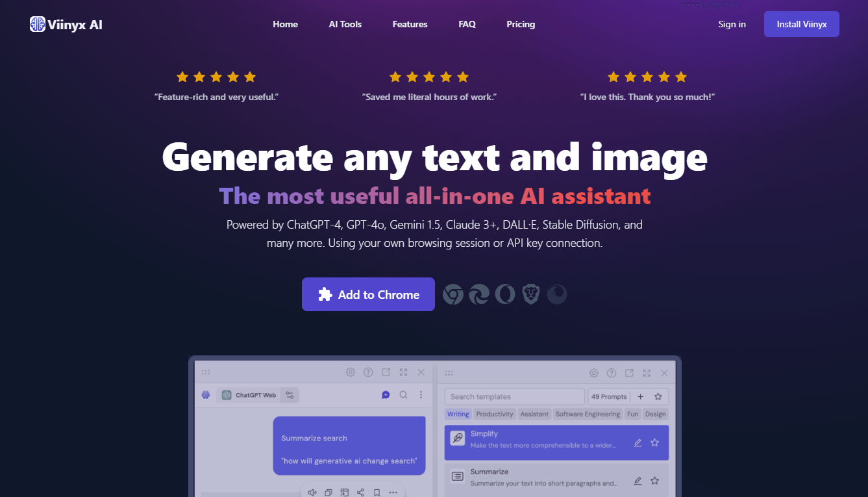Click the Firefox browser icon
868x497 pixels.
pyautogui.click(x=557, y=294)
